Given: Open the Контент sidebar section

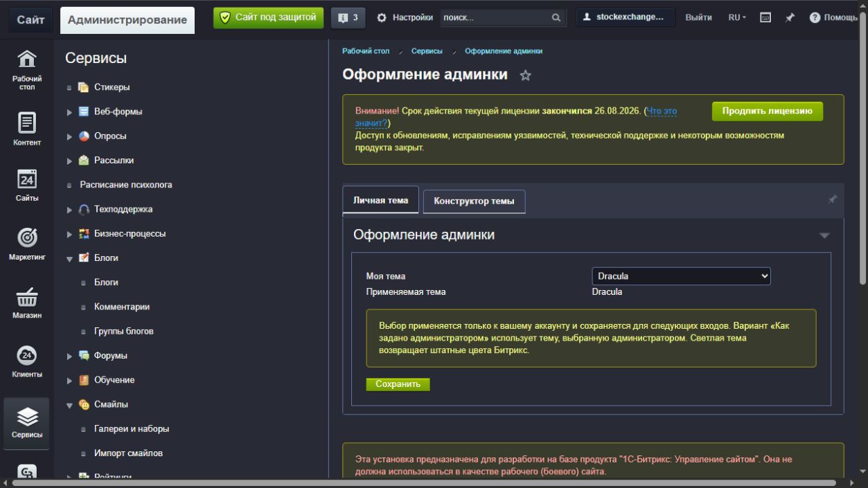Looking at the screenshot, I should (x=27, y=129).
